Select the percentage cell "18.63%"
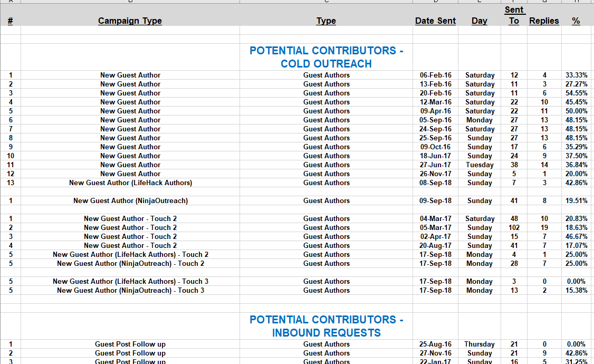This screenshot has width=594, height=364. coord(576,228)
